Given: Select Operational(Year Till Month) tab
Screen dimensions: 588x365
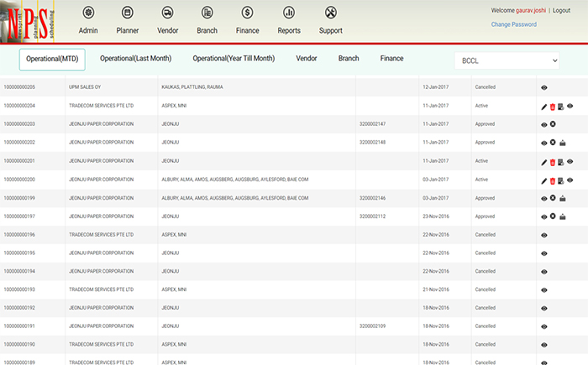Looking at the screenshot, I should click(x=234, y=59).
